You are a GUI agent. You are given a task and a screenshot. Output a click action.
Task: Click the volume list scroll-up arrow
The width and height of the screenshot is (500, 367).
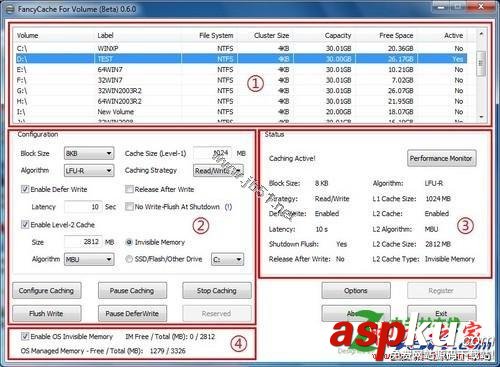point(480,34)
